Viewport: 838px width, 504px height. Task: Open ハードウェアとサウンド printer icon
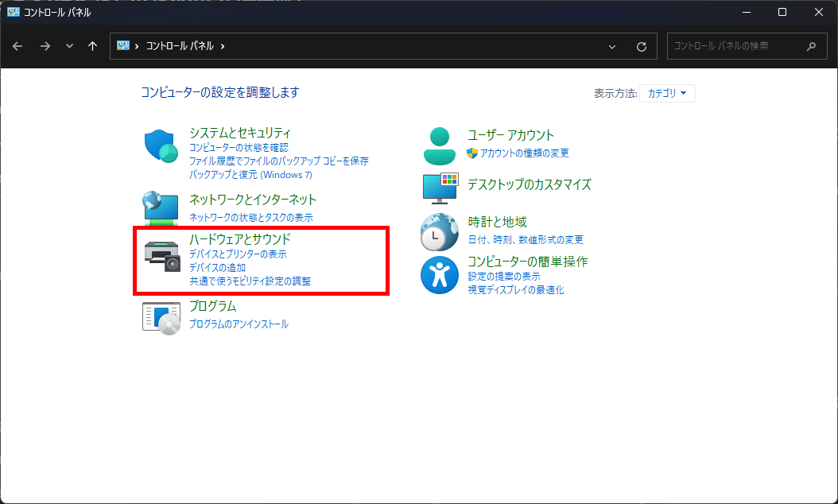[161, 254]
